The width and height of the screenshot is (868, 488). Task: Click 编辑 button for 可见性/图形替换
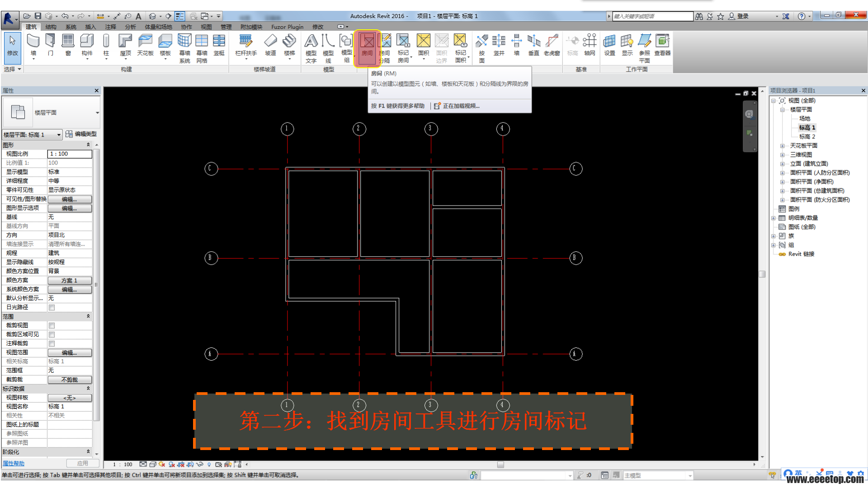tap(70, 199)
